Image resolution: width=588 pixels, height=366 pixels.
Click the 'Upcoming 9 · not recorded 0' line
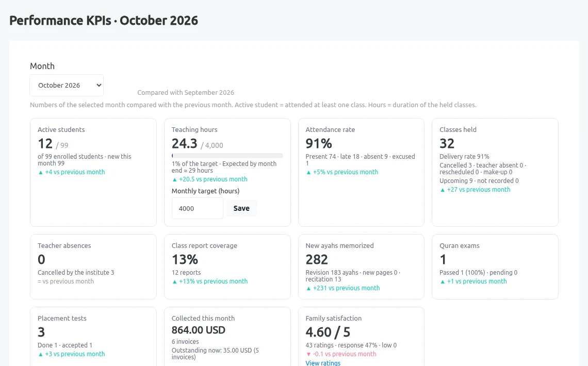coord(479,180)
